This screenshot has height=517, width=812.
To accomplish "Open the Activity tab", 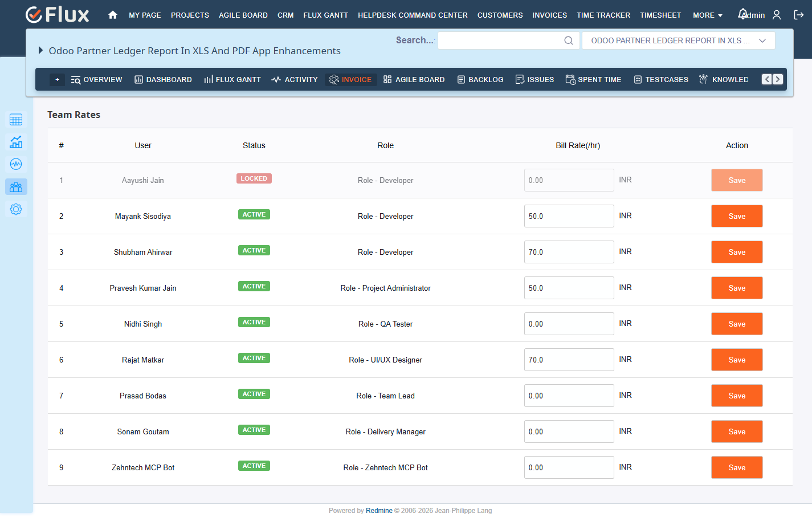I will (295, 80).
